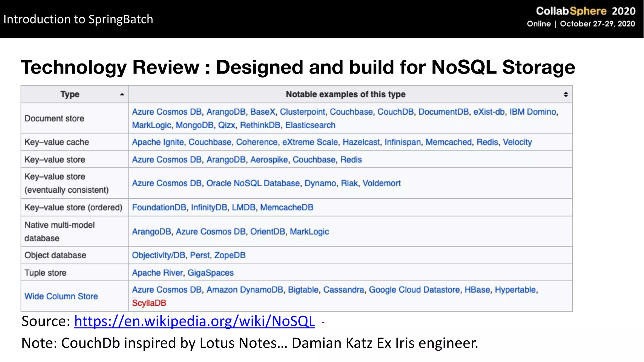Open the Hazelcast link

(x=361, y=142)
